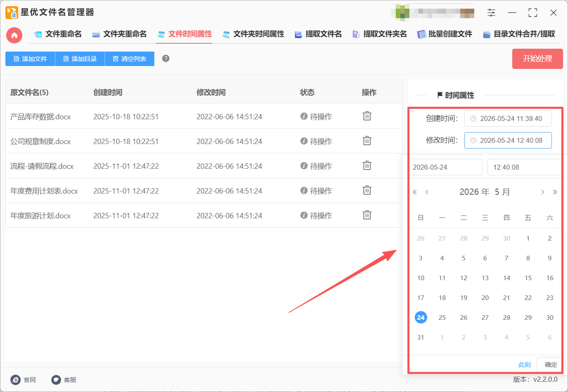568x392 pixels.
Task: Select file row 年度费用计划表.docx
Action: (x=204, y=191)
